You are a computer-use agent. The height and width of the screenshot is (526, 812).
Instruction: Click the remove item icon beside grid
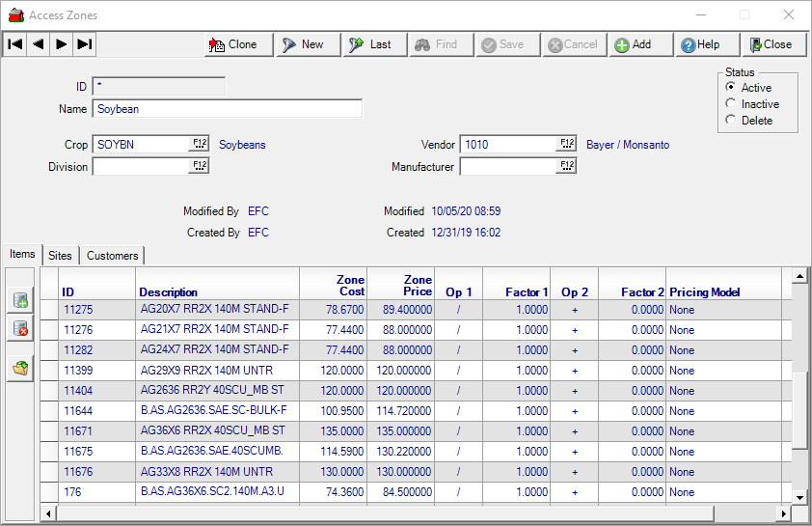(x=20, y=329)
